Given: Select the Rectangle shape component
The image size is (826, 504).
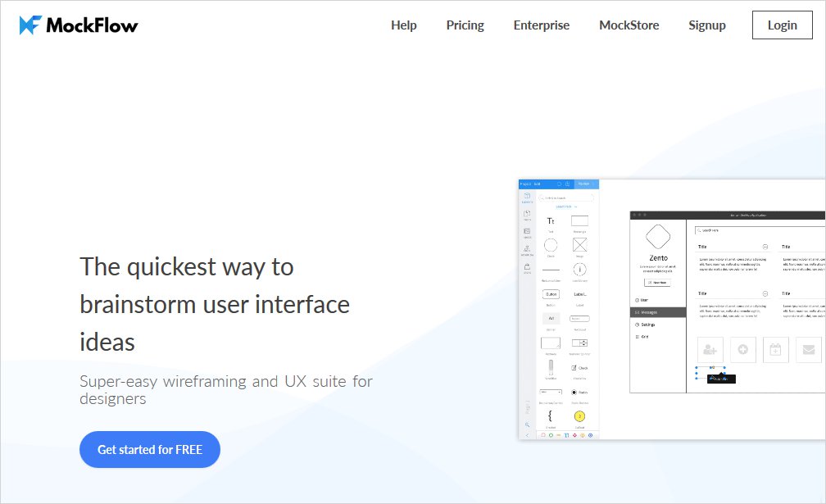Looking at the screenshot, I should [x=579, y=221].
